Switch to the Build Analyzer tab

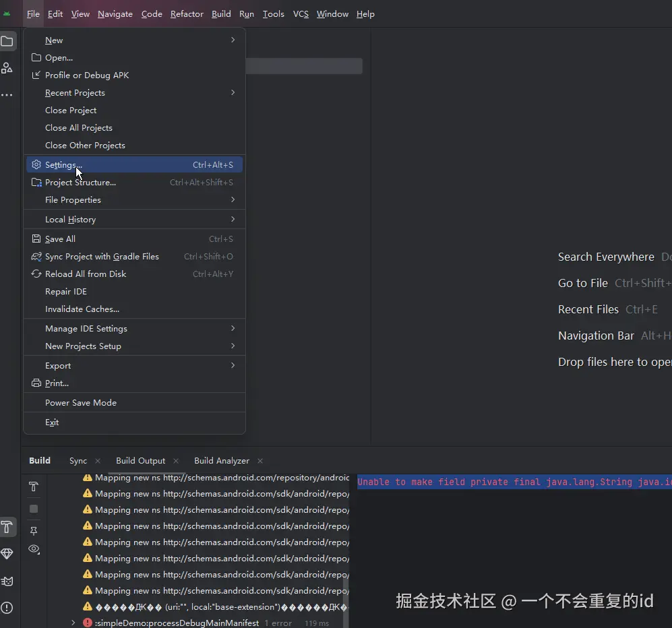click(x=222, y=461)
